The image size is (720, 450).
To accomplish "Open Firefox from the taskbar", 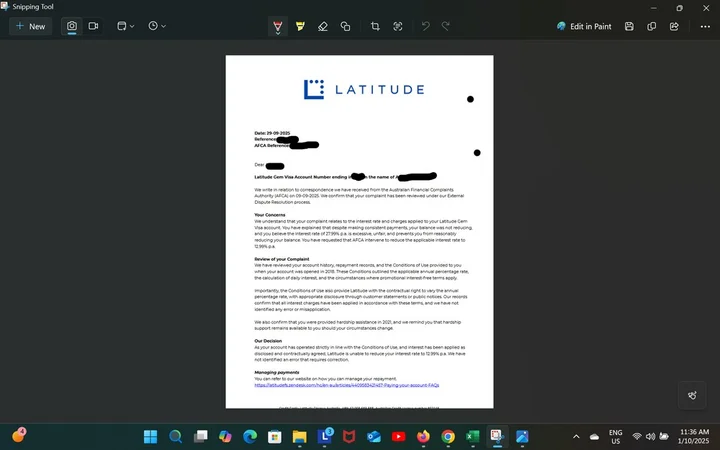I will tap(423, 436).
